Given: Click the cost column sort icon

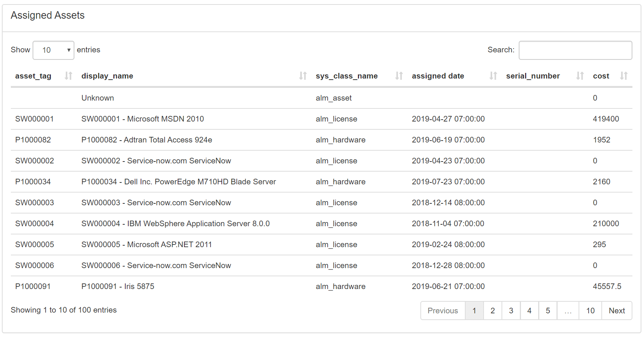Looking at the screenshot, I should [623, 76].
